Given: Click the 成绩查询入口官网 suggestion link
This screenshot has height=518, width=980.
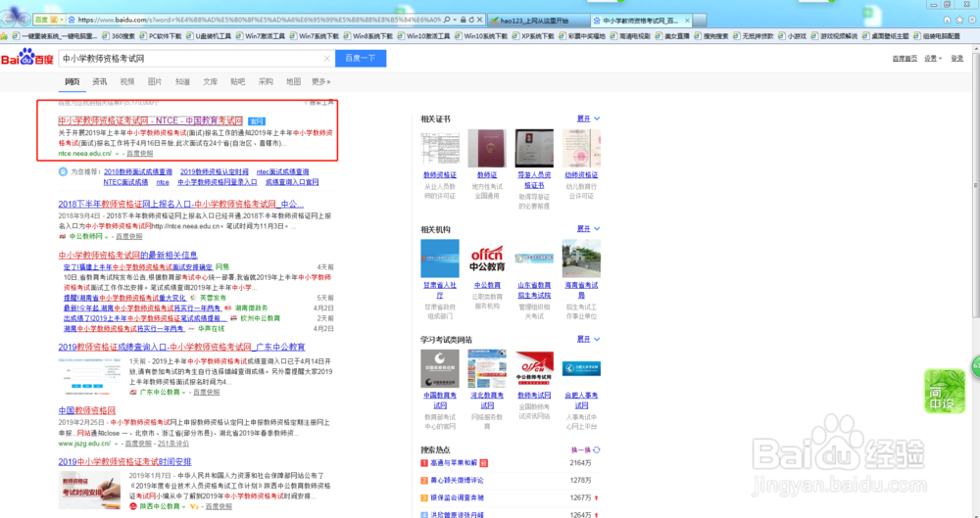Looking at the screenshot, I should point(292,182).
